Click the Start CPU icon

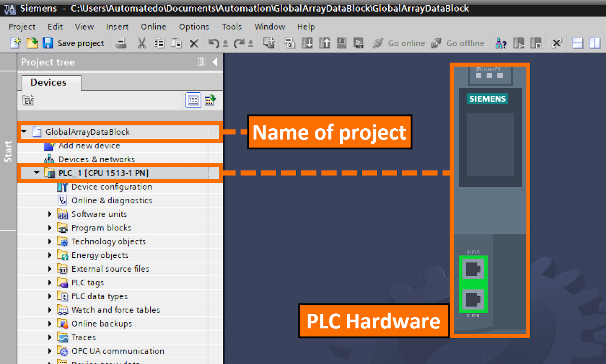pos(519,43)
